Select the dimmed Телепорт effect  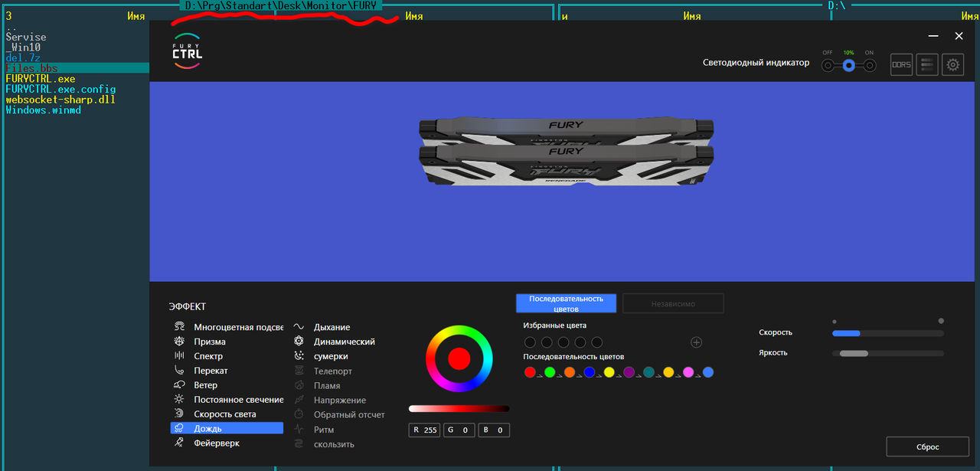point(323,371)
